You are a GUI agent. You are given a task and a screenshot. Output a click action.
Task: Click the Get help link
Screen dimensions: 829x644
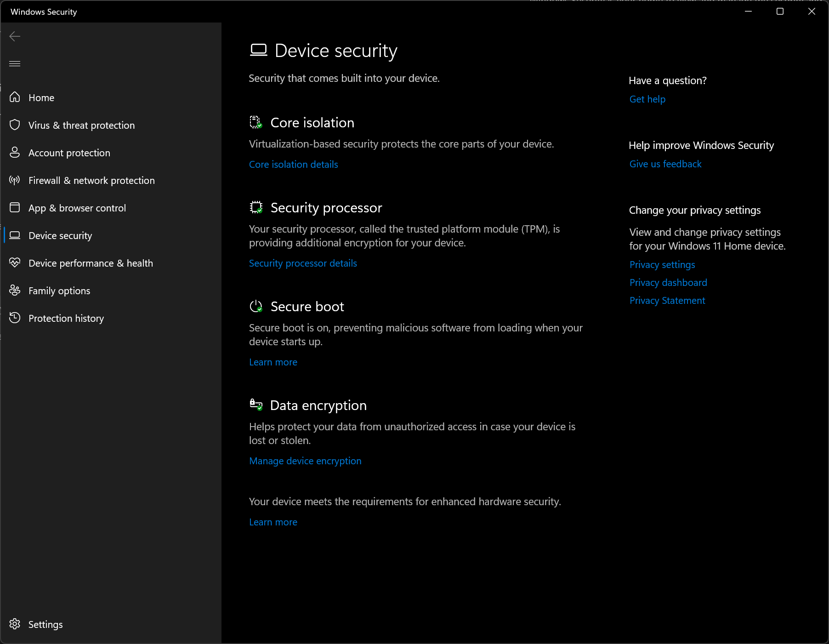coord(647,99)
